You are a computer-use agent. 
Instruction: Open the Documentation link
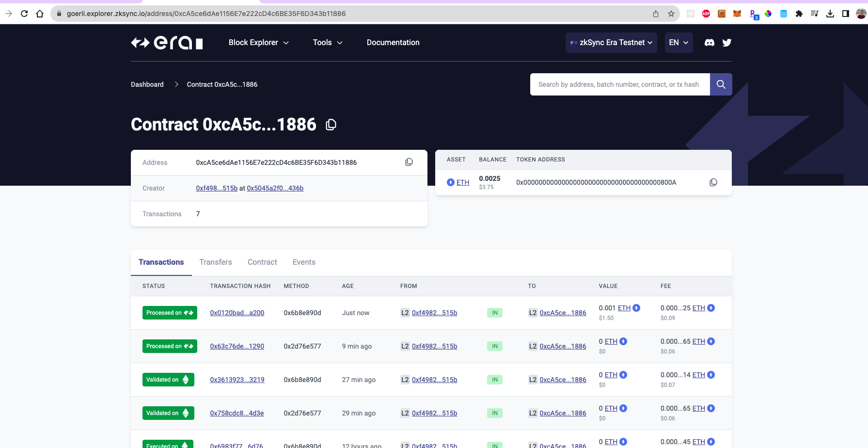click(x=393, y=43)
